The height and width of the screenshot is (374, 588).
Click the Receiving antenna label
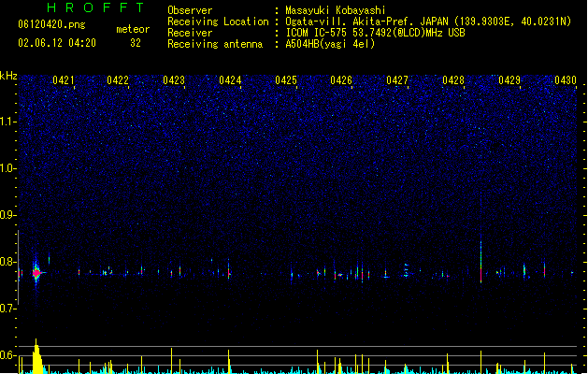tap(215, 44)
